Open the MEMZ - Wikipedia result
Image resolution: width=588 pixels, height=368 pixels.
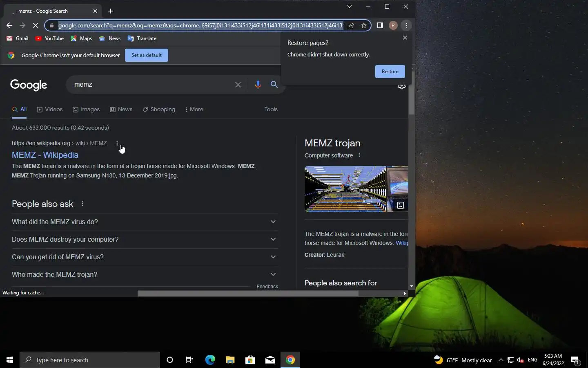45,155
